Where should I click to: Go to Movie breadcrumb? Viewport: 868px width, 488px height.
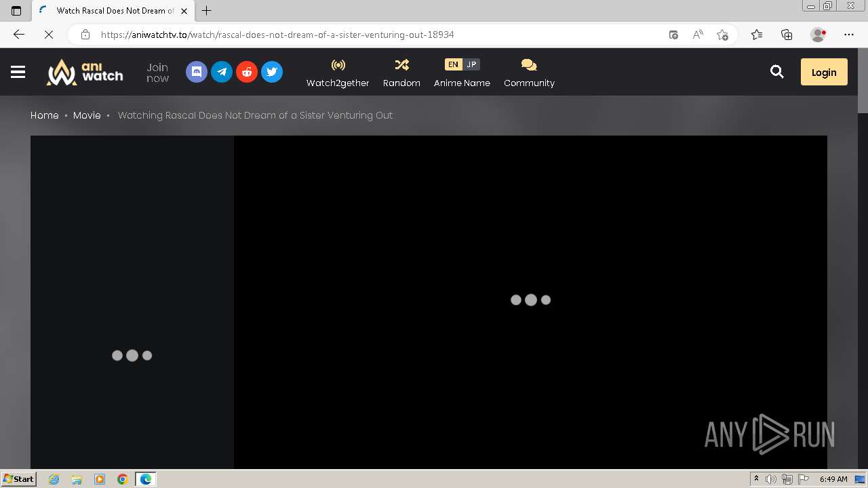pos(87,115)
